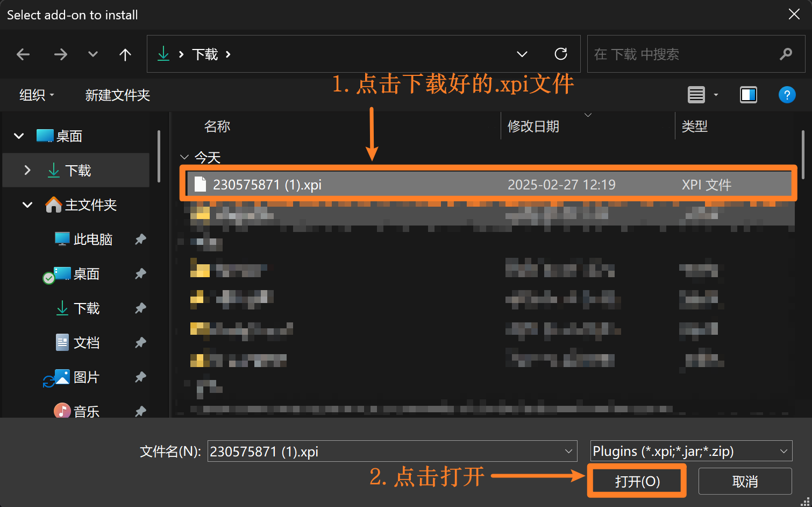Open the 组织 menu

[37, 95]
